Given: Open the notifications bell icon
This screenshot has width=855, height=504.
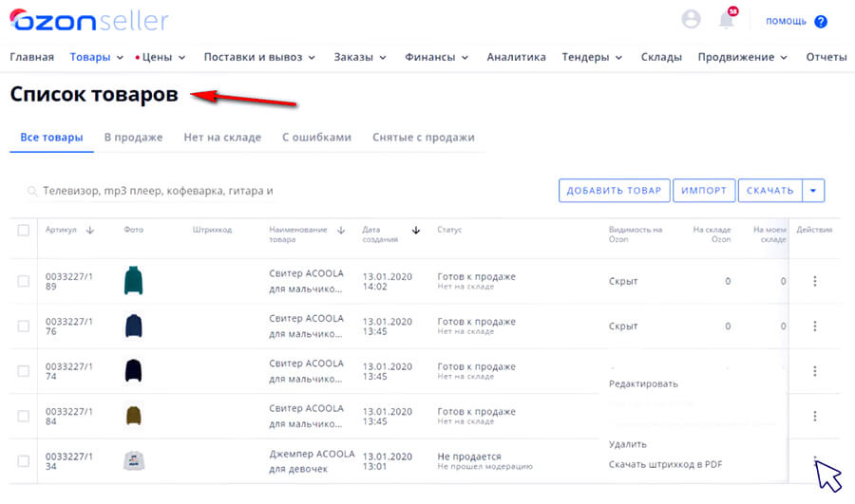Looking at the screenshot, I should click(727, 21).
